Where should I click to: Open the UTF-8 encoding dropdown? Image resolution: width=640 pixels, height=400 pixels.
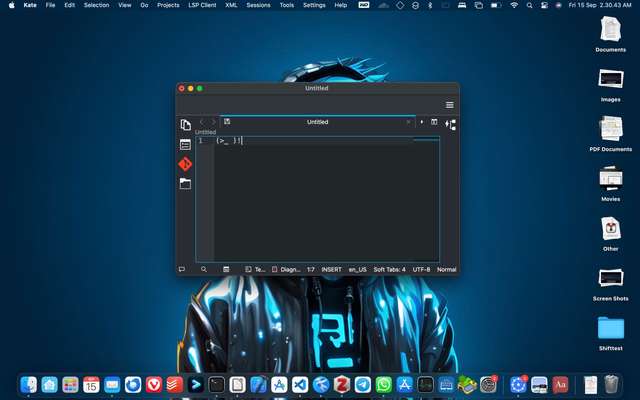(421, 269)
